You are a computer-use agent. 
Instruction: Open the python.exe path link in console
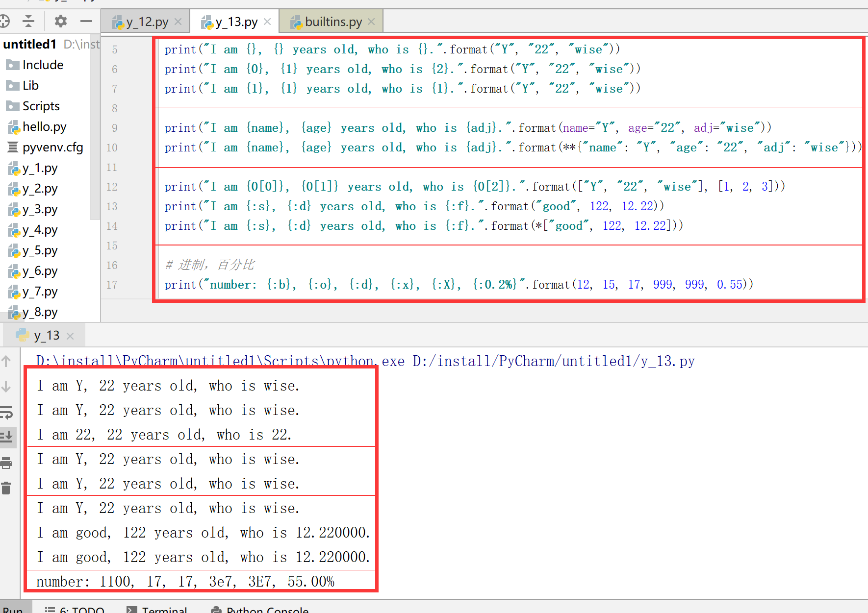coord(220,361)
